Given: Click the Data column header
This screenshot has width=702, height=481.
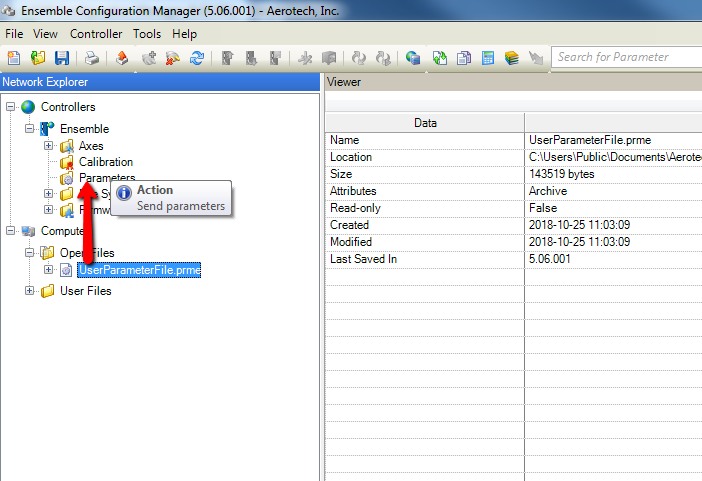Looking at the screenshot, I should tap(425, 123).
